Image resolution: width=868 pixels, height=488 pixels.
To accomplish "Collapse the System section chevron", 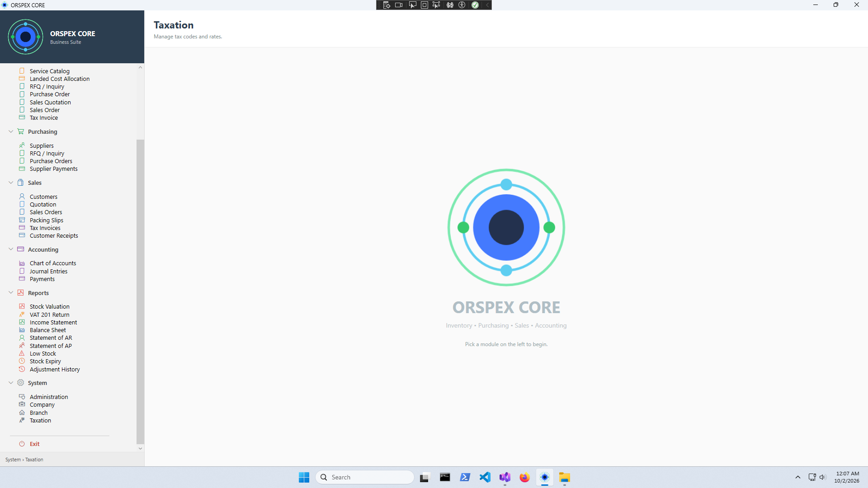I will (11, 383).
